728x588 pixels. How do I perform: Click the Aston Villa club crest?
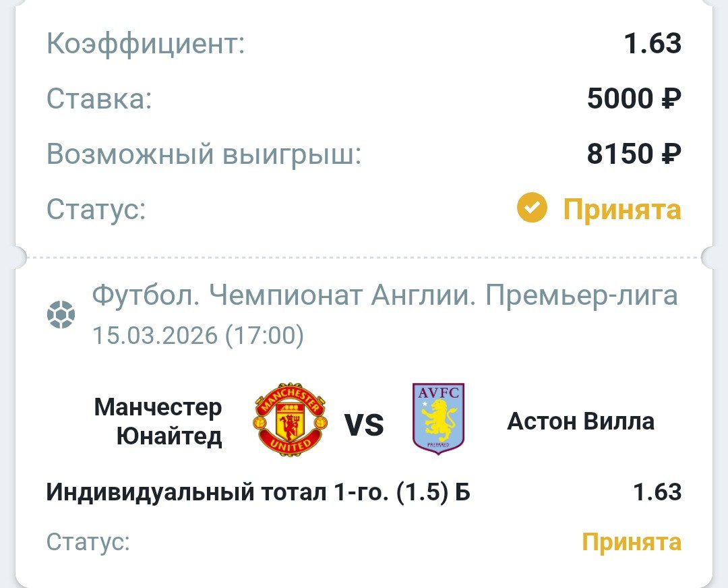[438, 419]
